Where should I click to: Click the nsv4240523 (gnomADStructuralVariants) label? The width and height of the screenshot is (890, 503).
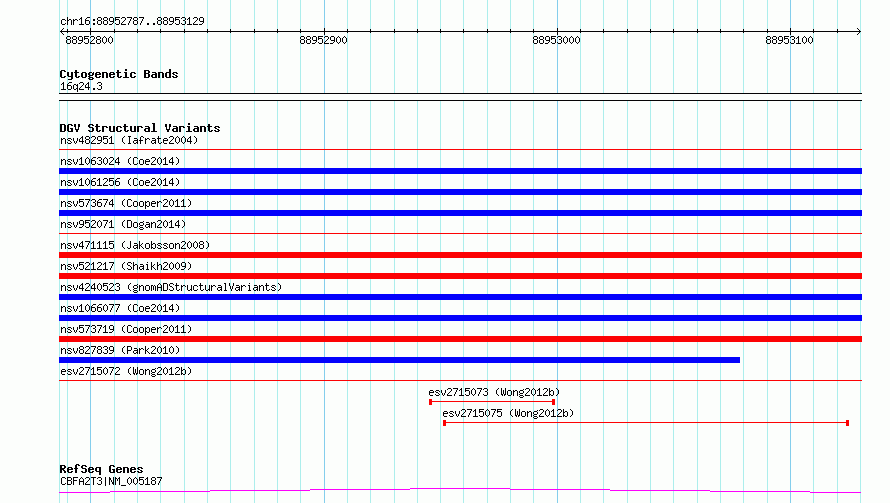pos(171,287)
